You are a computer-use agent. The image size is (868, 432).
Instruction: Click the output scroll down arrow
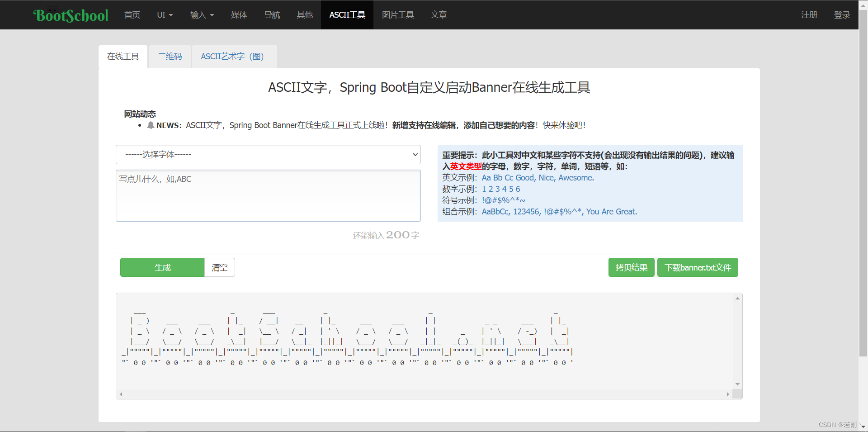(x=737, y=384)
